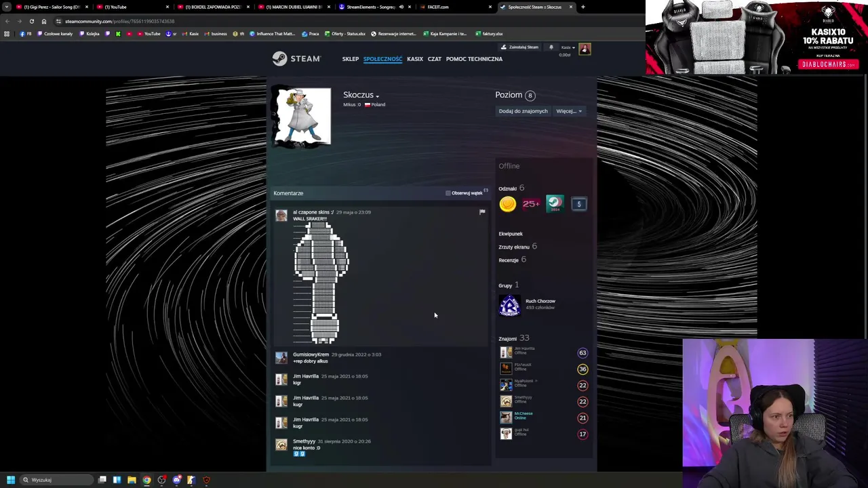Screen dimensions: 868x488
Task: Click the help (?) mark near Obserwuj wątek
Action: click(486, 190)
